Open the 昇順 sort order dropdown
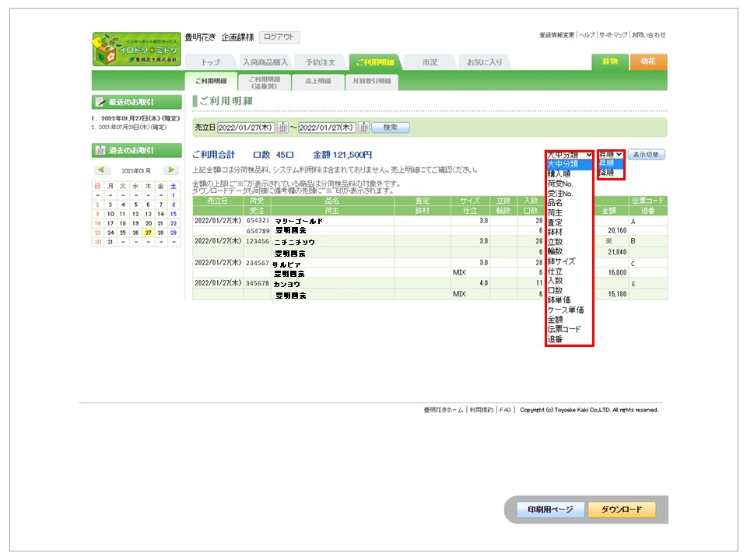The height and width of the screenshot is (560, 747). (x=611, y=155)
